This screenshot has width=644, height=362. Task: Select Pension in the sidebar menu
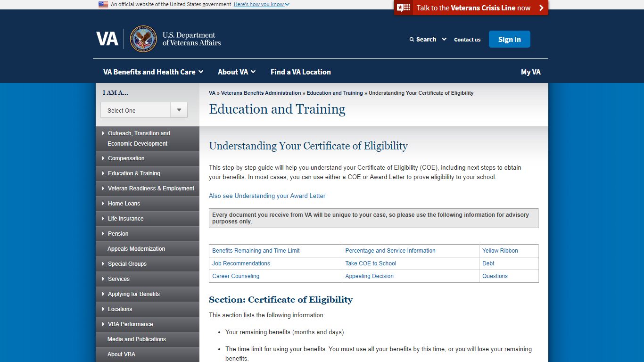coord(147,234)
